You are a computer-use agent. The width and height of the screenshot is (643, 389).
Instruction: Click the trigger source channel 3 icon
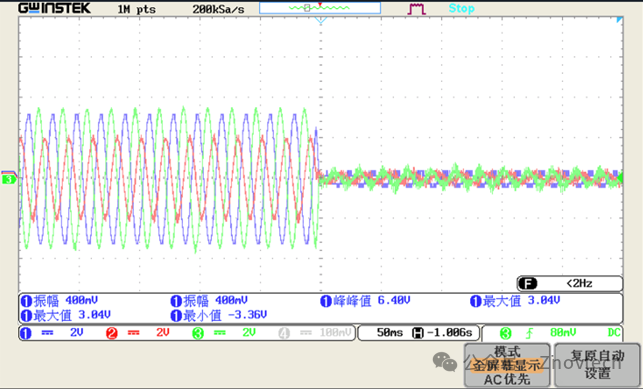pyautogui.click(x=506, y=333)
